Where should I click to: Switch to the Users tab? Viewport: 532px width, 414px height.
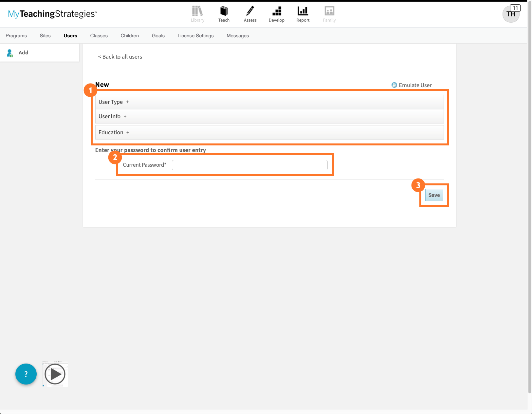coord(70,35)
